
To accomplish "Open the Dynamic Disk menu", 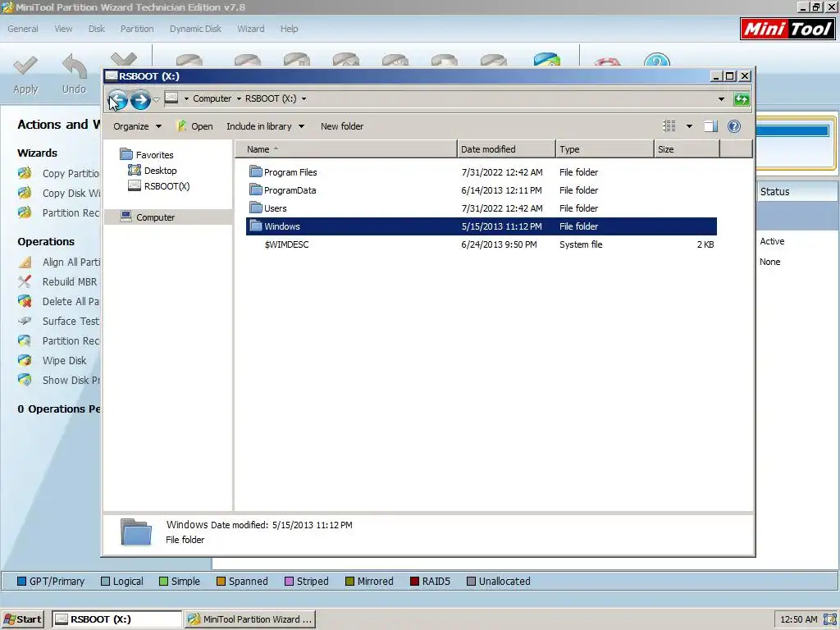I will pos(195,29).
